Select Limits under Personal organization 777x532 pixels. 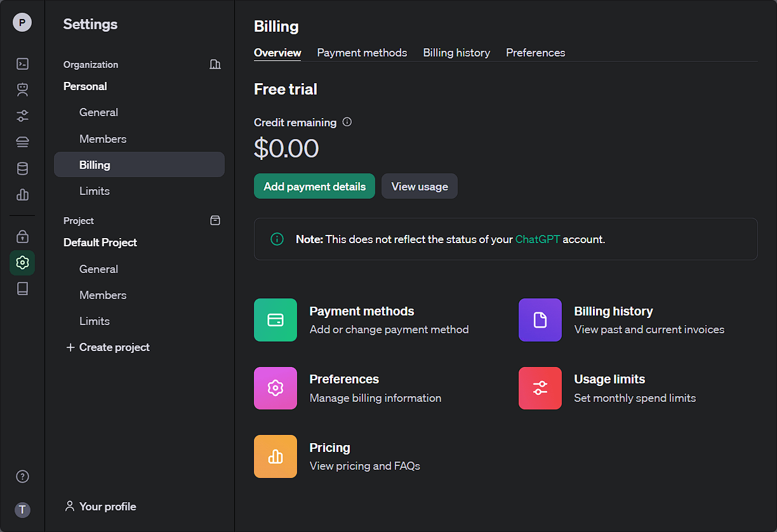tap(95, 191)
